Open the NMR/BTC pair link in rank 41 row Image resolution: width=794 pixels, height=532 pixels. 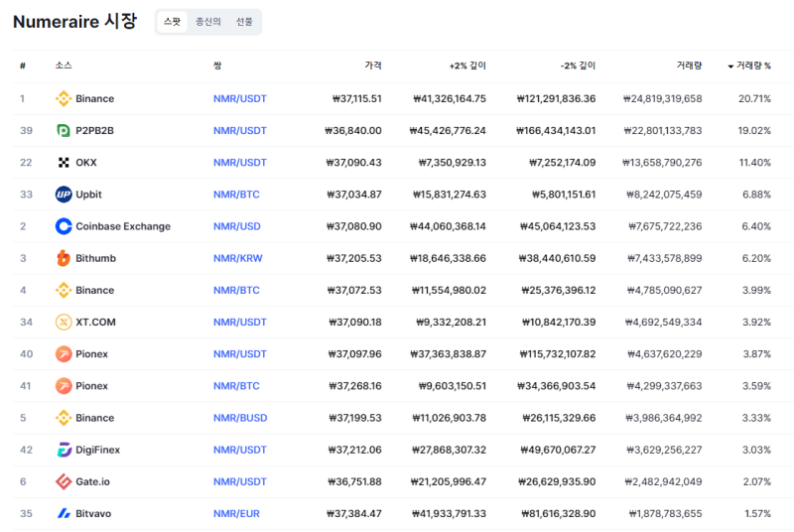[236, 386]
